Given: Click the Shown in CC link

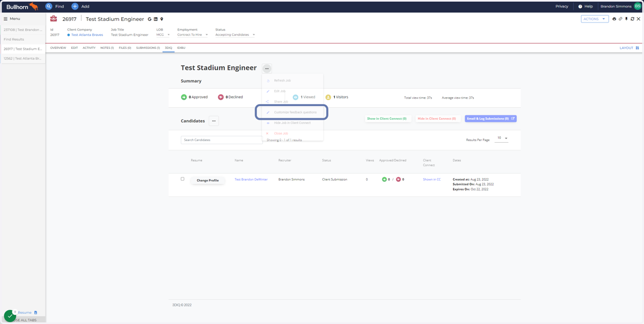Looking at the screenshot, I should point(431,180).
